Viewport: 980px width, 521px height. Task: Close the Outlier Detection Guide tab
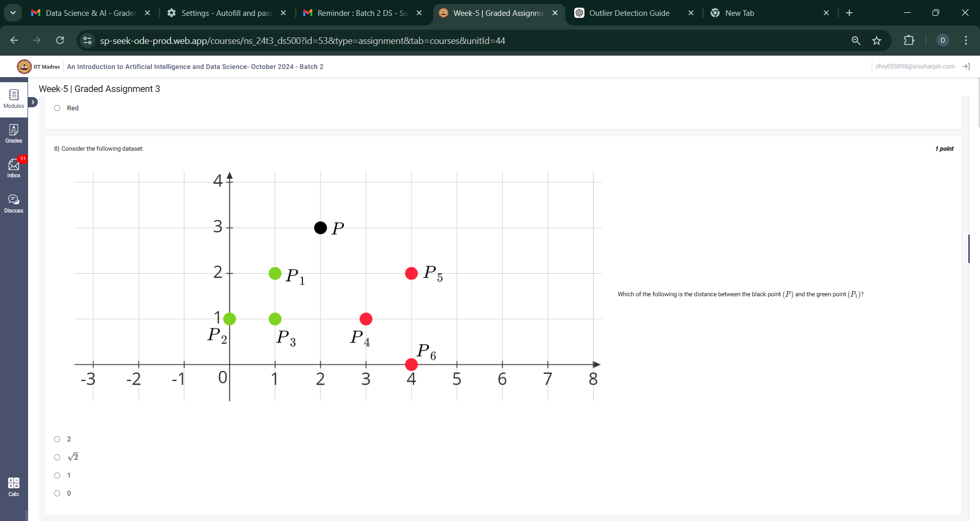(691, 13)
